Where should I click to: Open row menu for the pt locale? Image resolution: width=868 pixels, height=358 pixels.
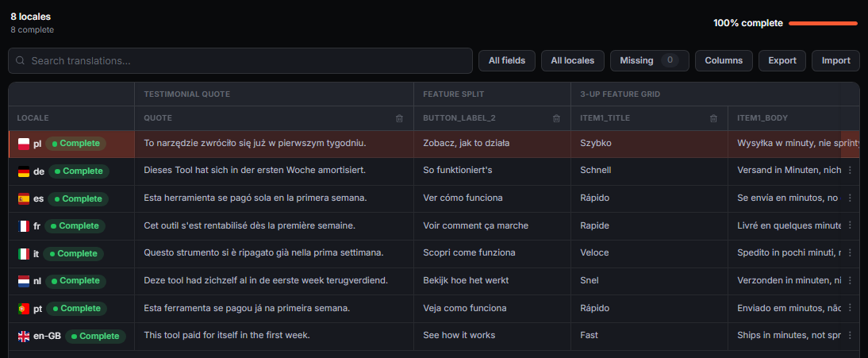coord(850,308)
